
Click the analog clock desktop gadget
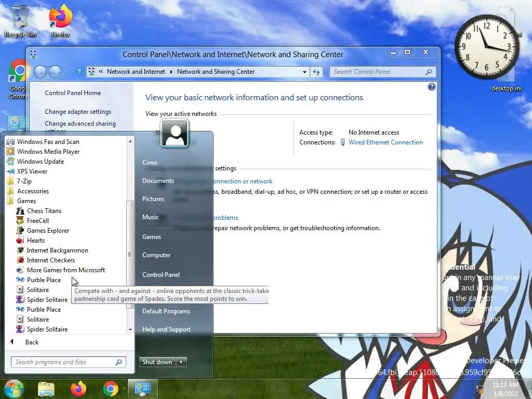[487, 47]
